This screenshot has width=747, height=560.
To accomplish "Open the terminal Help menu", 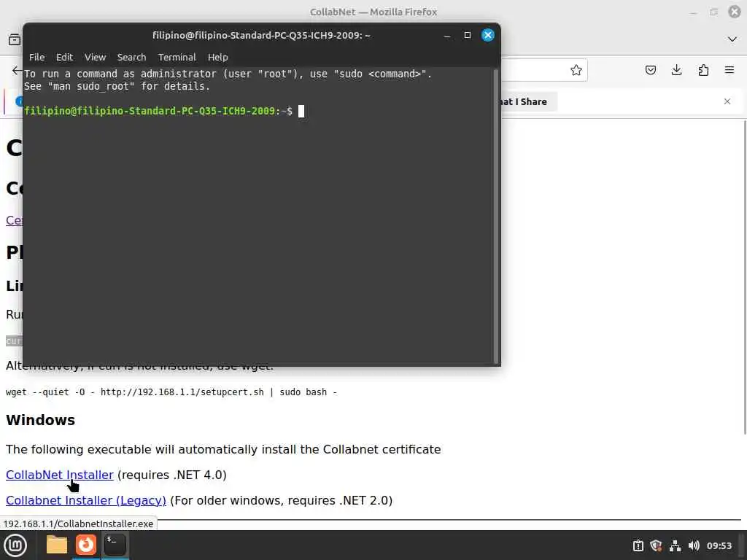I will click(x=217, y=57).
